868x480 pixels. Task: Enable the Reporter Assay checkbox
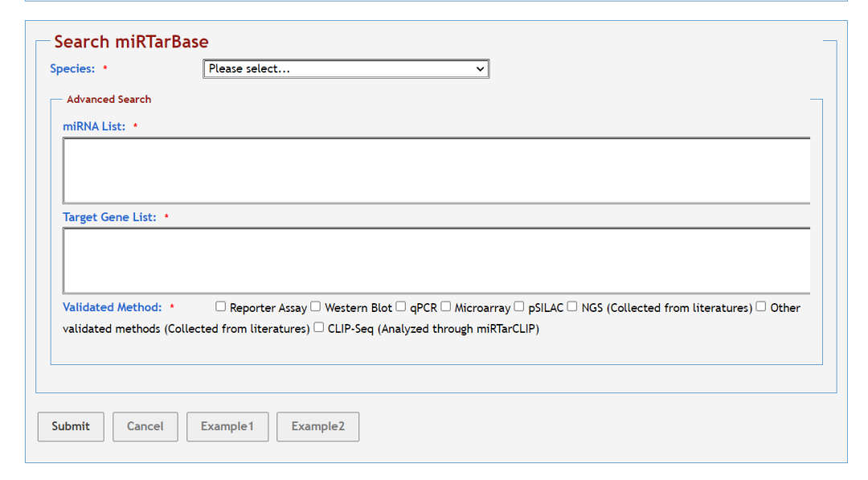click(x=221, y=307)
